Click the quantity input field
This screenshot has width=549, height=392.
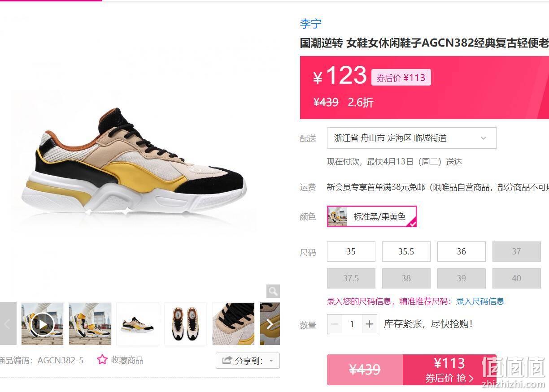tap(352, 324)
